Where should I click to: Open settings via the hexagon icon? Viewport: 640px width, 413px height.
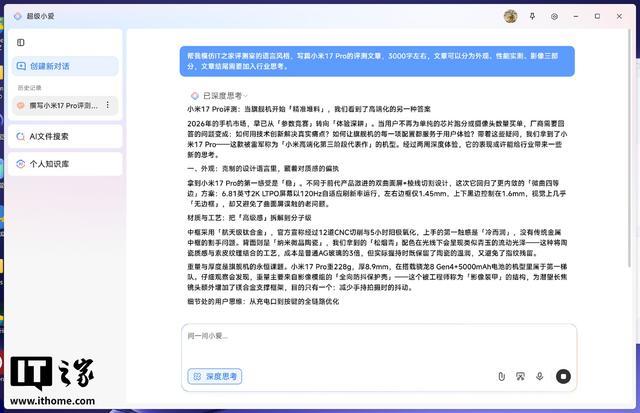tap(554, 16)
